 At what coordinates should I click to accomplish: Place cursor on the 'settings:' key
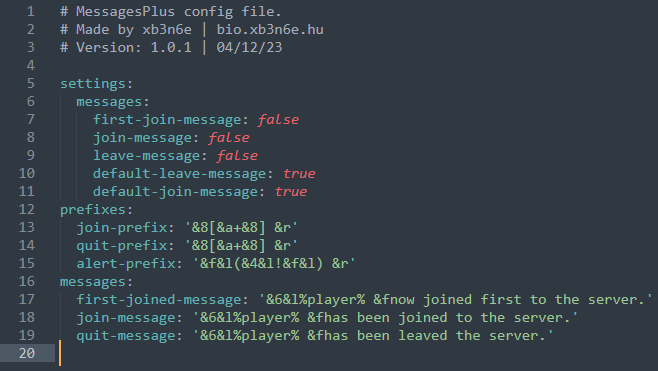pyautogui.click(x=97, y=84)
